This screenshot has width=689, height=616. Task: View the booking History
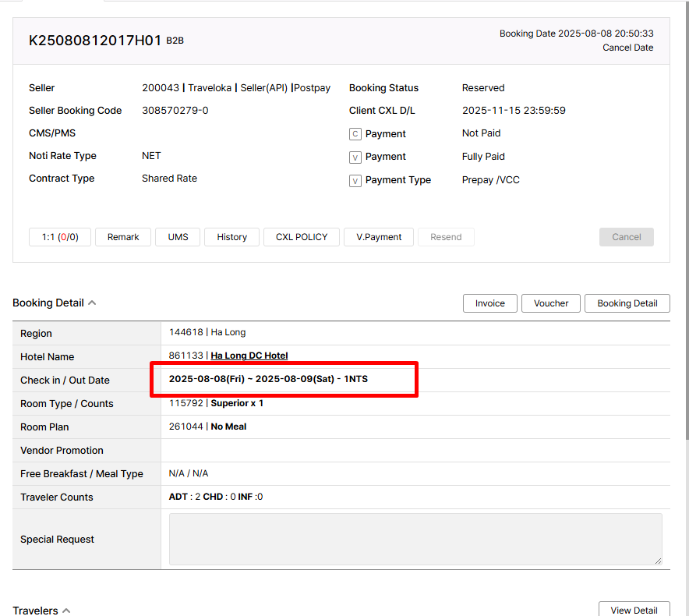[x=231, y=237]
